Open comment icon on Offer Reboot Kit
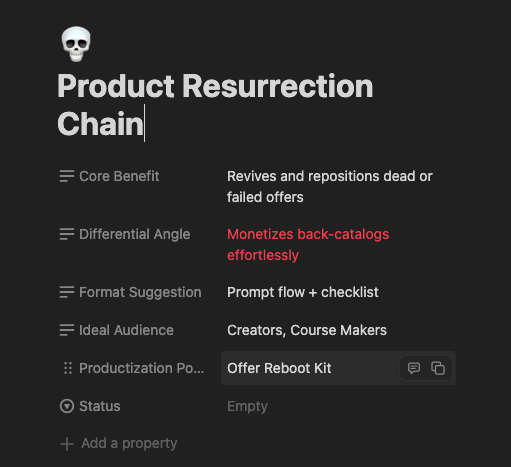511x467 pixels. [x=414, y=368]
